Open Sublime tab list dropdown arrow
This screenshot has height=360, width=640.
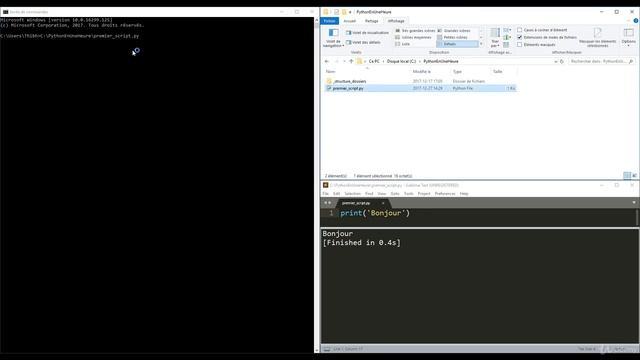pos(634,203)
